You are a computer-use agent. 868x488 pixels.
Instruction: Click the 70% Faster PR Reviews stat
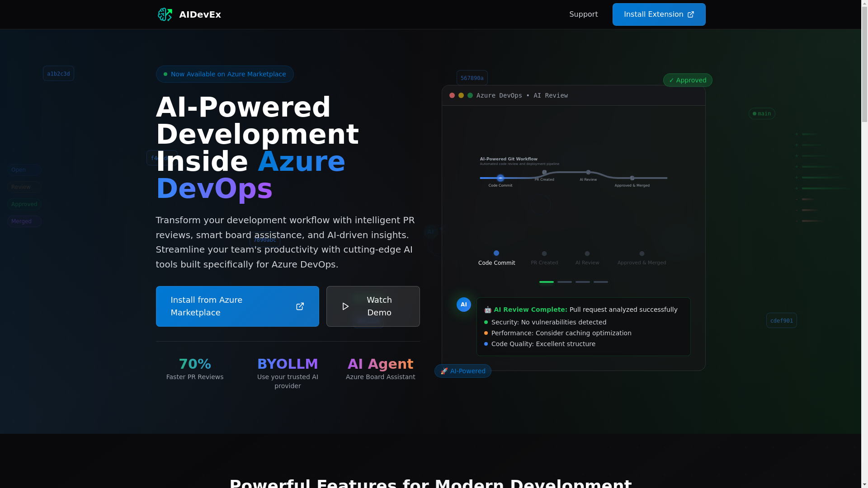click(x=195, y=369)
